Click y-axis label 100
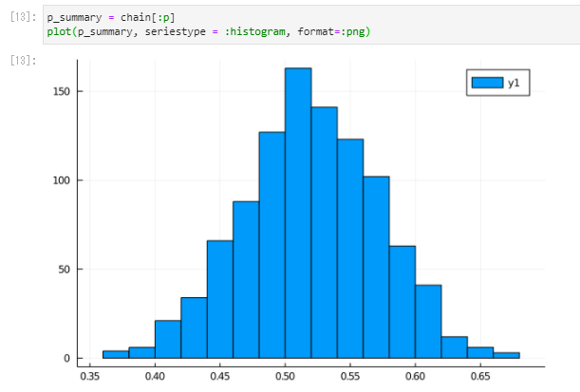Screen dimensions: 580x392 [62, 180]
